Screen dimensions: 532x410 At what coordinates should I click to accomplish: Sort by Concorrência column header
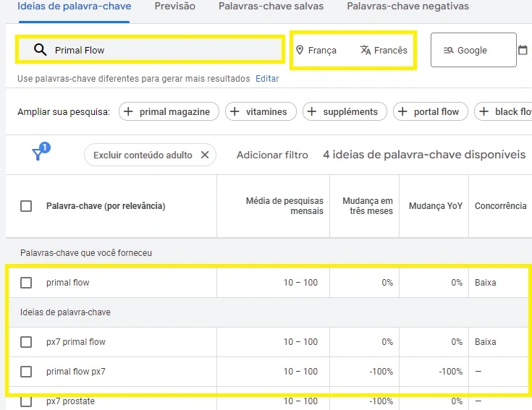[500, 206]
